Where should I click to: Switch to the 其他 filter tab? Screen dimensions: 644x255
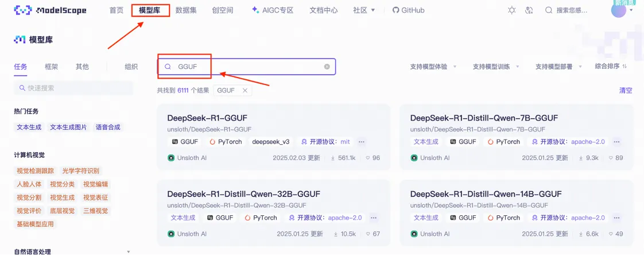pyautogui.click(x=82, y=67)
